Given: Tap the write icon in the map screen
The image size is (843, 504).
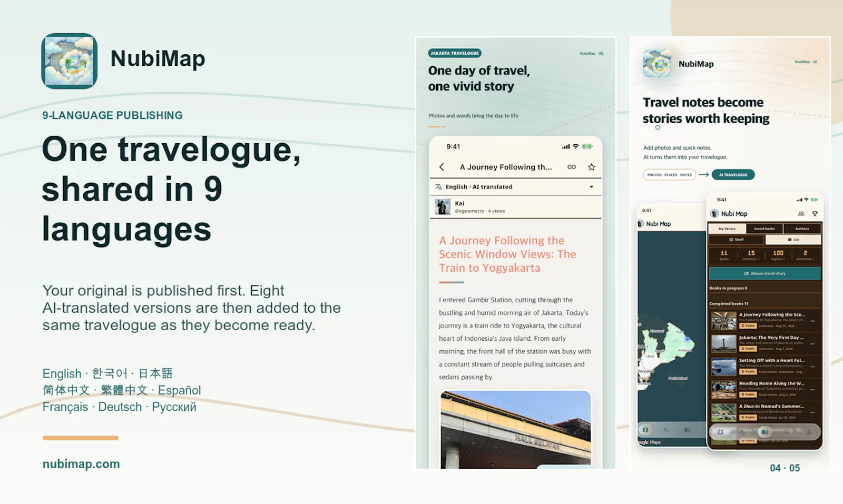Looking at the screenshot, I should click(666, 430).
